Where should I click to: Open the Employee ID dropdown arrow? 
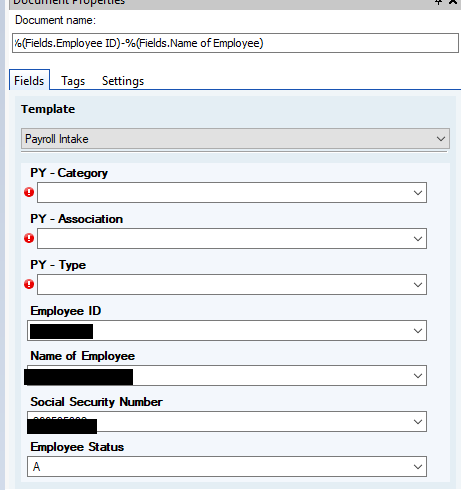click(418, 331)
